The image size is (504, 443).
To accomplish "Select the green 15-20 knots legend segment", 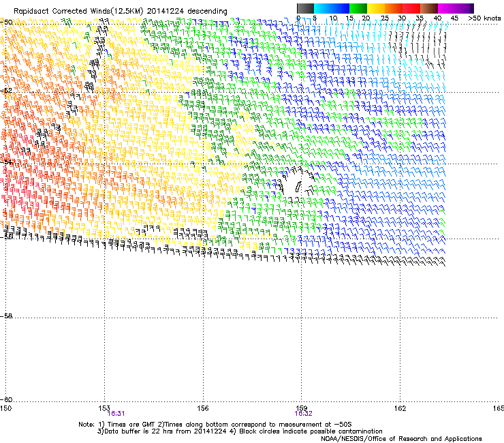I will [358, 8].
